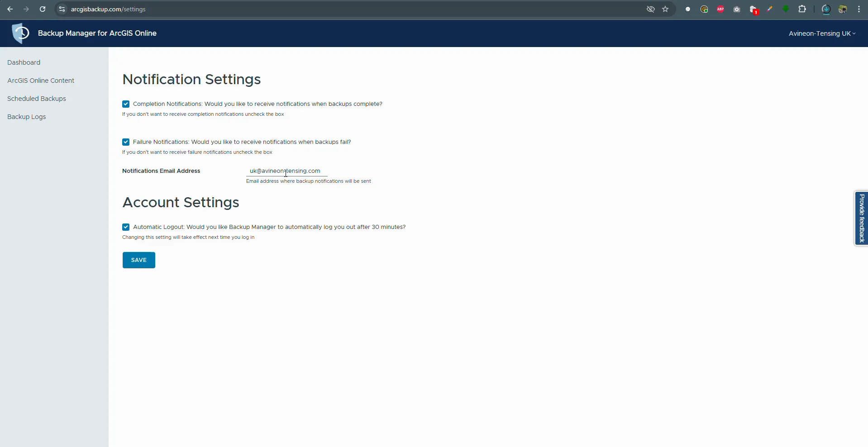Uncheck the Completion Notifications checkbox
This screenshot has height=447, width=868.
pyautogui.click(x=126, y=104)
